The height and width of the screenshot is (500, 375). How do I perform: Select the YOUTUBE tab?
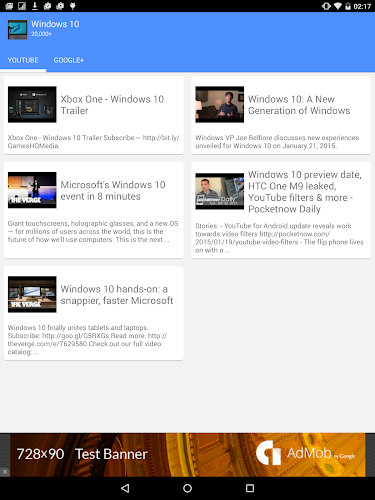pos(23,60)
